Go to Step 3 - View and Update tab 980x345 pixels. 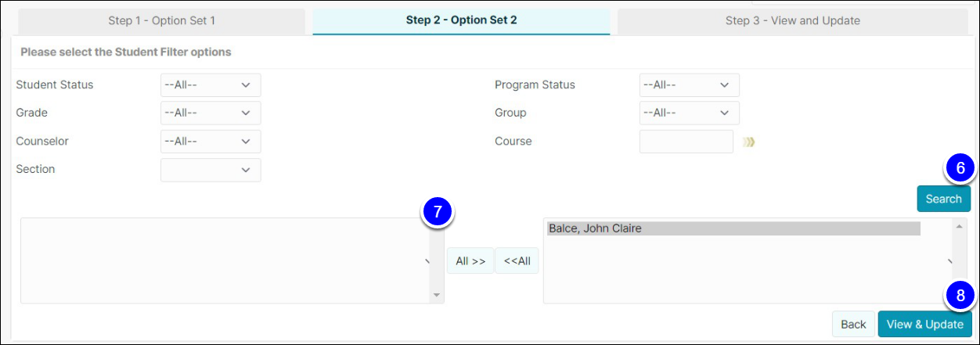[793, 21]
